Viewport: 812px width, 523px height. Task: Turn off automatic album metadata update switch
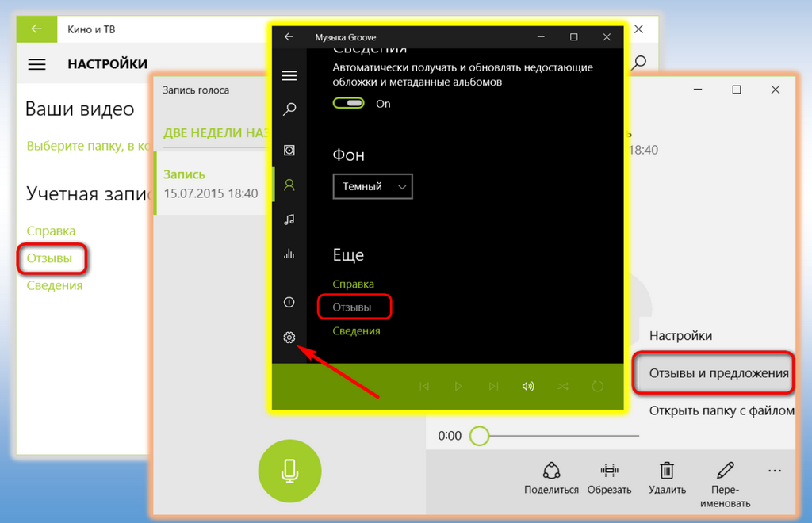click(x=349, y=104)
